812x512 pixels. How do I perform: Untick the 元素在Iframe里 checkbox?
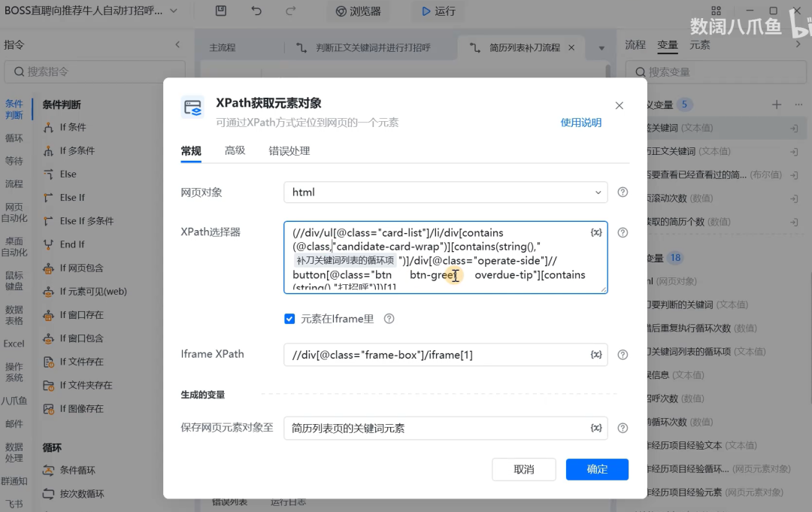[x=289, y=319]
